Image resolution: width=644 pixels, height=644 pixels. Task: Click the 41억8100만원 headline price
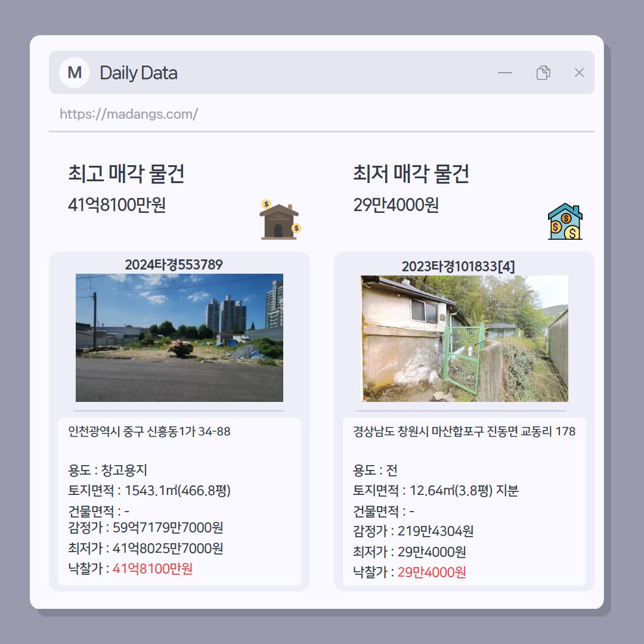[117, 205]
